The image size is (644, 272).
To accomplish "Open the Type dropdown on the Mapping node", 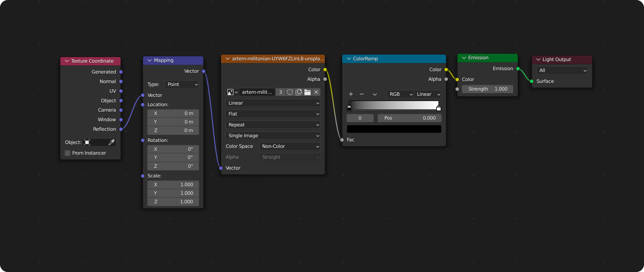I will [181, 84].
